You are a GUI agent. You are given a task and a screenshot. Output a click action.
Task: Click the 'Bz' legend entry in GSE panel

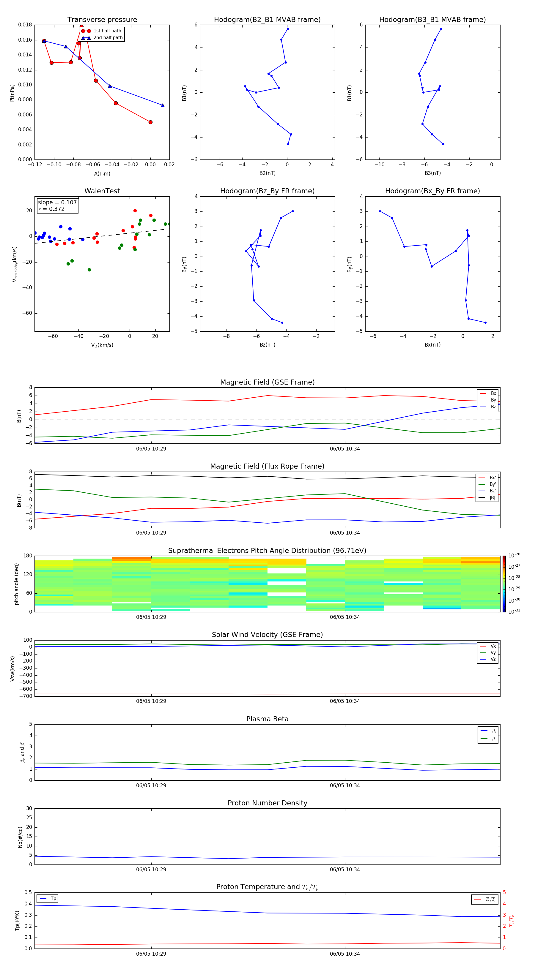pos(488,407)
